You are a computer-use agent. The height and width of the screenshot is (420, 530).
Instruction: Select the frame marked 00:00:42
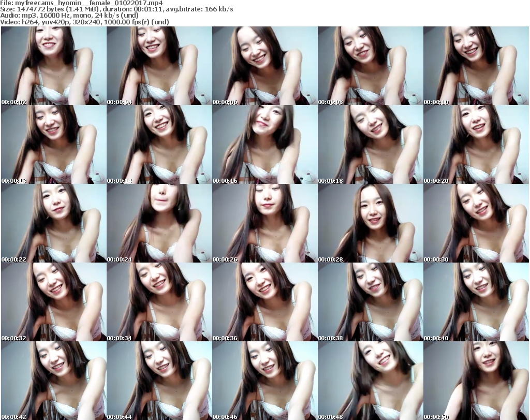click(54, 381)
